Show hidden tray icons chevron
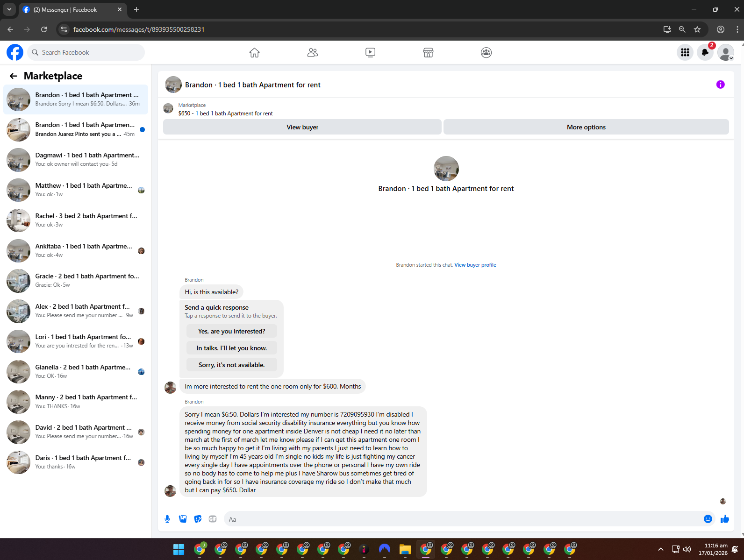The width and height of the screenshot is (744, 560). 661,549
